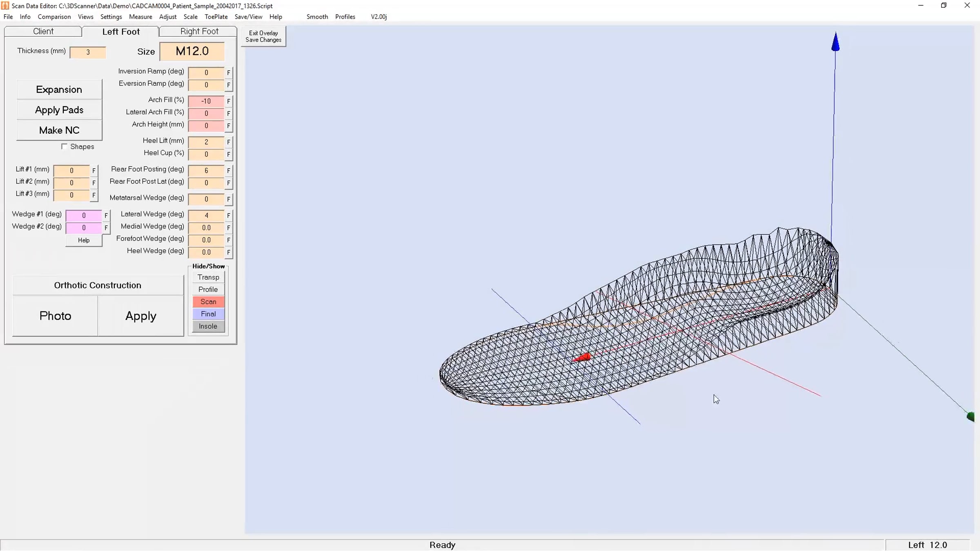
Task: Click the Rear Foot Posting input field
Action: [x=206, y=171]
